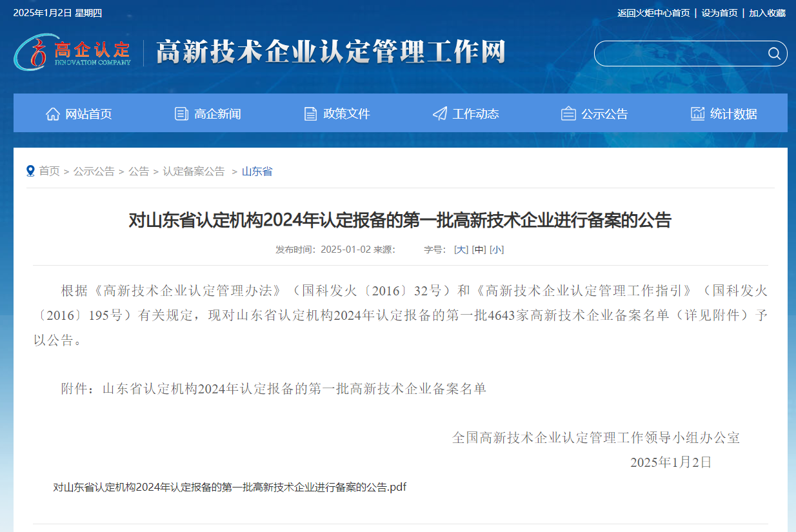796x532 pixels.
Task: Click the home icon beside 网站首页
Action: [x=53, y=114]
